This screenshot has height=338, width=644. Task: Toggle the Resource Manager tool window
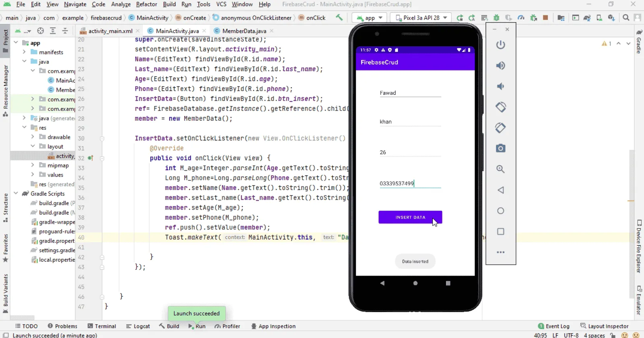click(5, 91)
